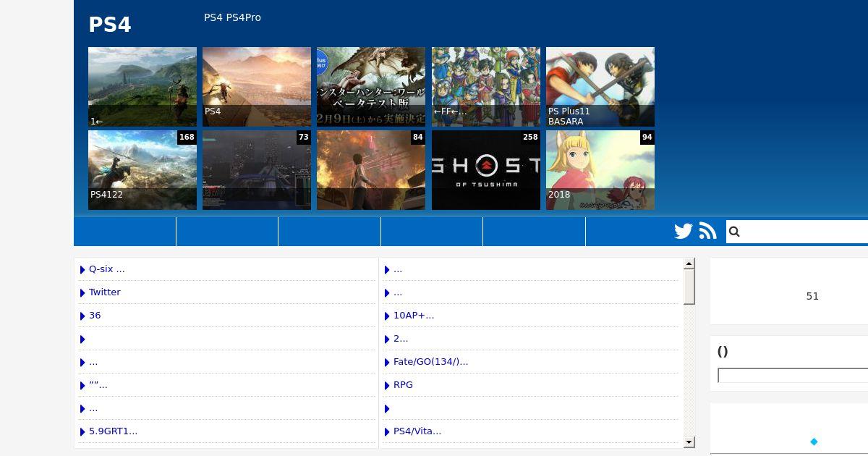Open the quoted ””... link
Image resolution: width=868 pixels, height=456 pixels.
[98, 385]
